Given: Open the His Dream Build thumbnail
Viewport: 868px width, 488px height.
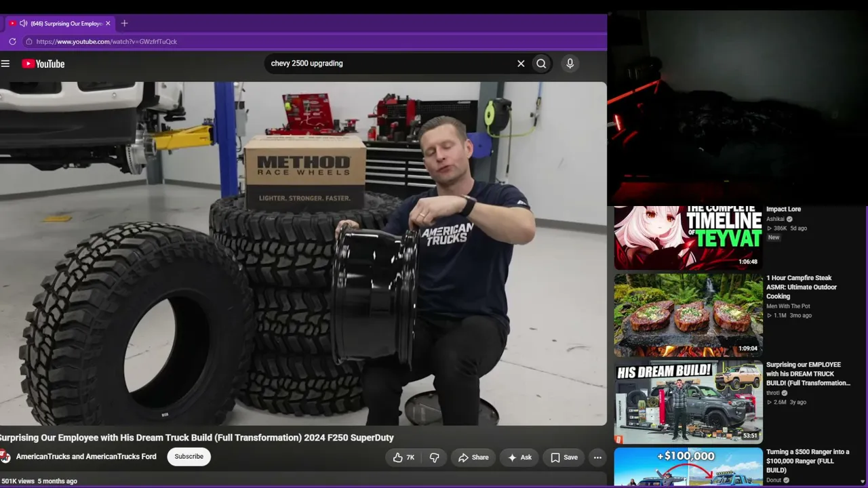Looking at the screenshot, I should (x=688, y=402).
